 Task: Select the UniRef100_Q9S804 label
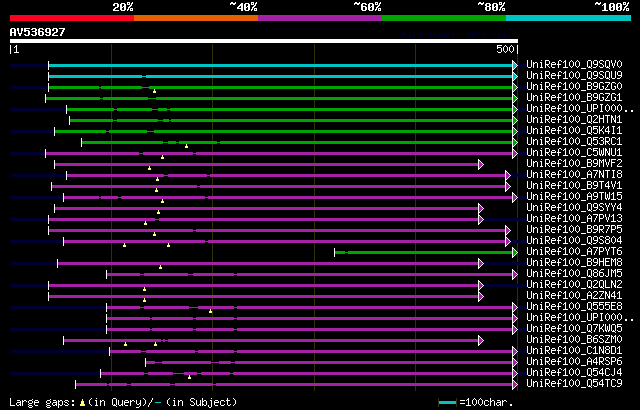click(574, 241)
